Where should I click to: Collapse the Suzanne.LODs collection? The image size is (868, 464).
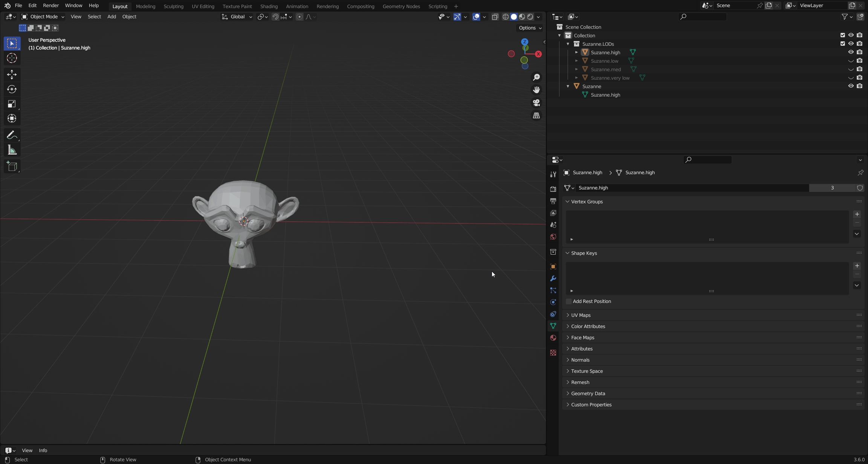pyautogui.click(x=568, y=44)
